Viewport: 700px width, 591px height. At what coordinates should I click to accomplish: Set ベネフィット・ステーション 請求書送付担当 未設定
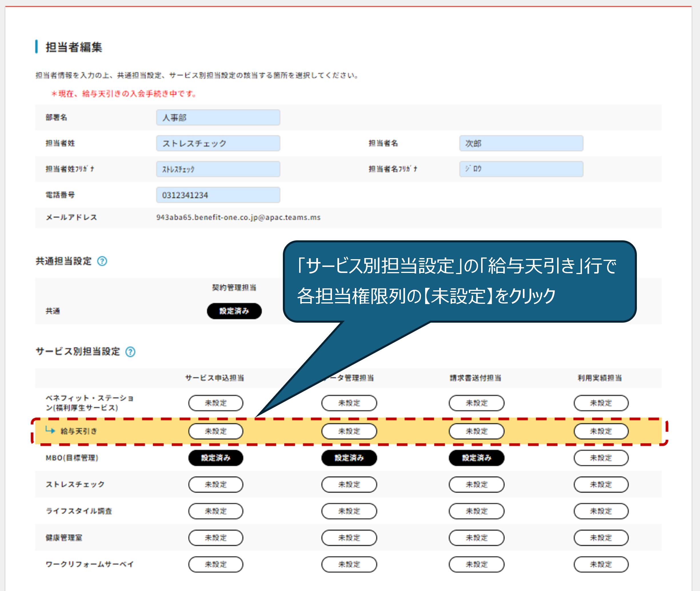coord(476,403)
